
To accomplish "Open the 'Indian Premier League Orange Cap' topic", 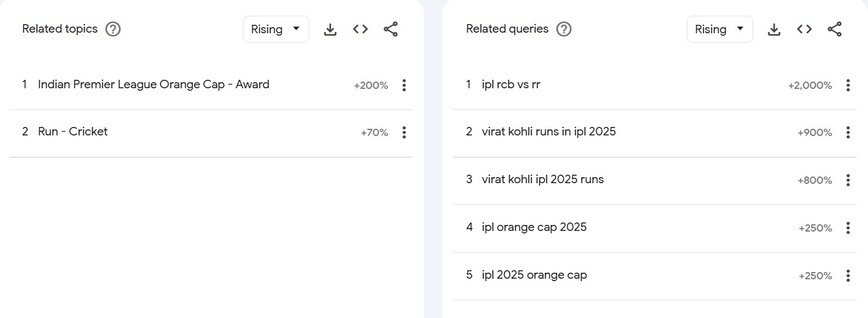I will coord(153,85).
